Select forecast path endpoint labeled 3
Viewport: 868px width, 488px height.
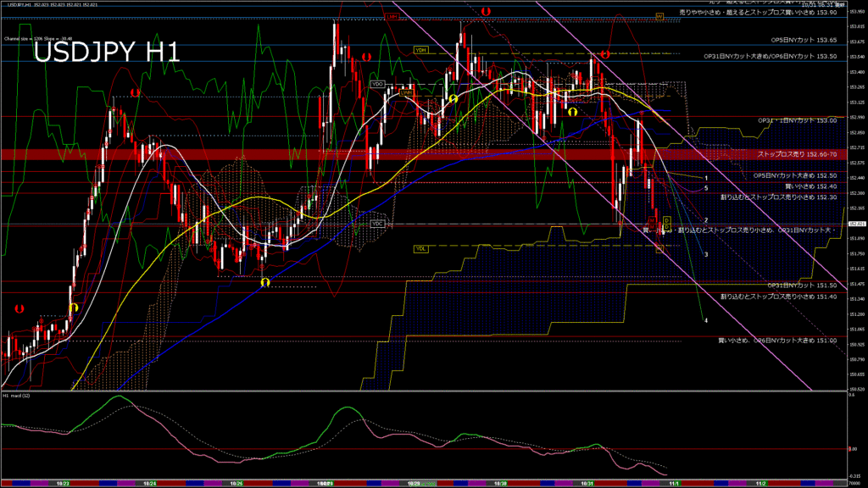coord(706,253)
